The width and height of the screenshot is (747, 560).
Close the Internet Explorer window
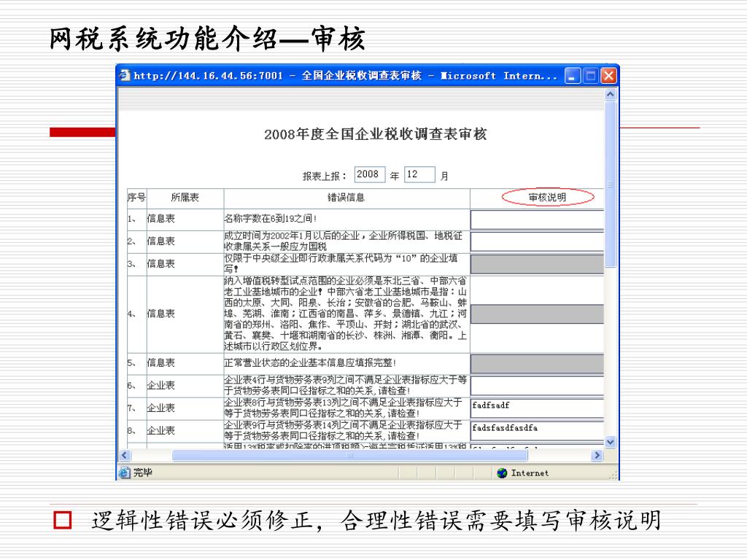tap(609, 76)
